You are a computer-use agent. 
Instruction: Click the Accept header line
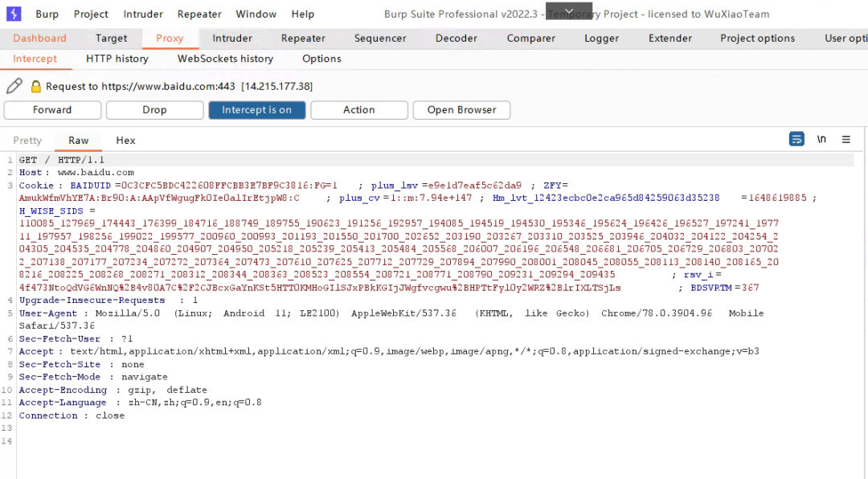pos(389,351)
